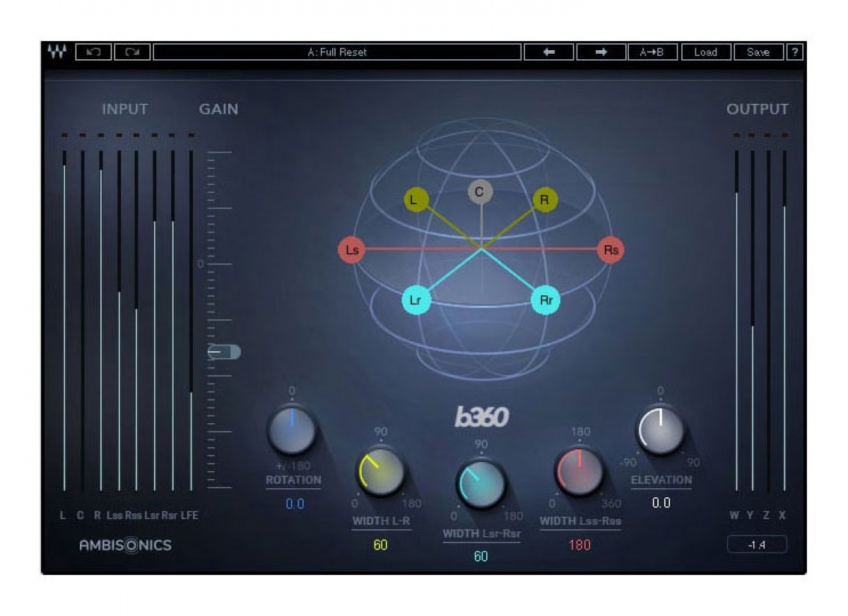Edit the Width Lsr-Rsr value 60

(x=481, y=557)
